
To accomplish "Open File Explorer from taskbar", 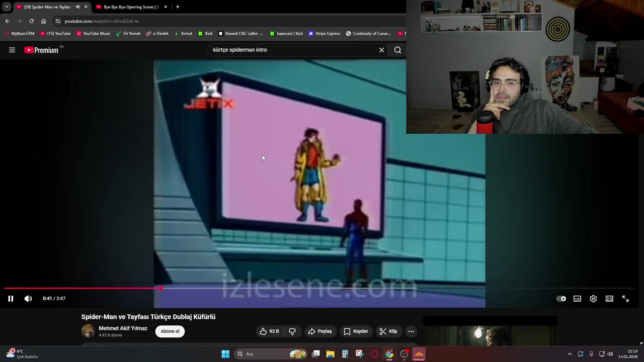I will pyautogui.click(x=331, y=354).
